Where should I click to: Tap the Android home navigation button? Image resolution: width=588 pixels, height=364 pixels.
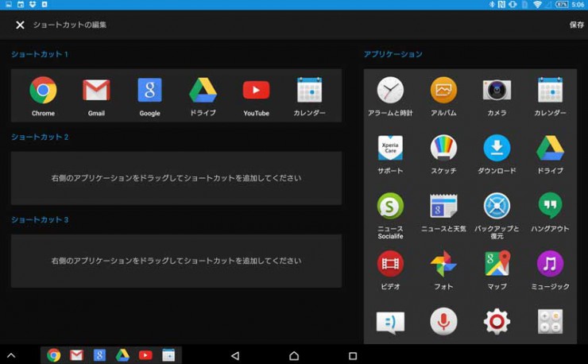[294, 355]
